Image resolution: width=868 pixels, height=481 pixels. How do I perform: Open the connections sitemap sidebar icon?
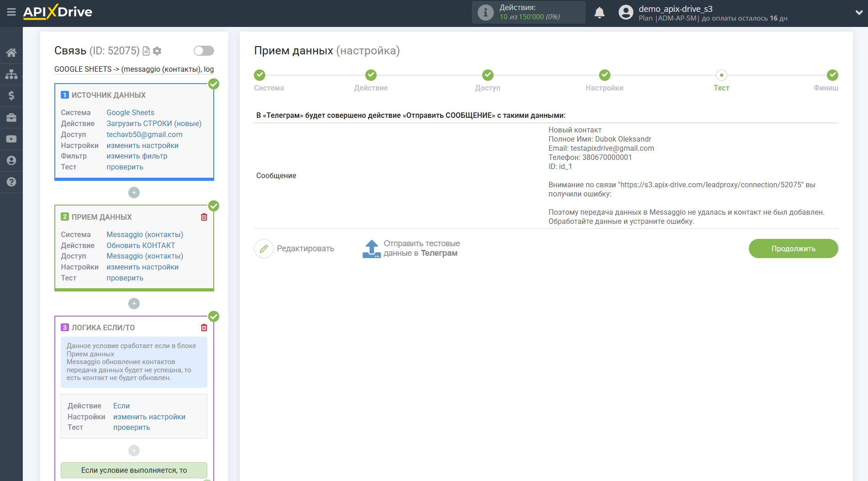click(x=11, y=74)
